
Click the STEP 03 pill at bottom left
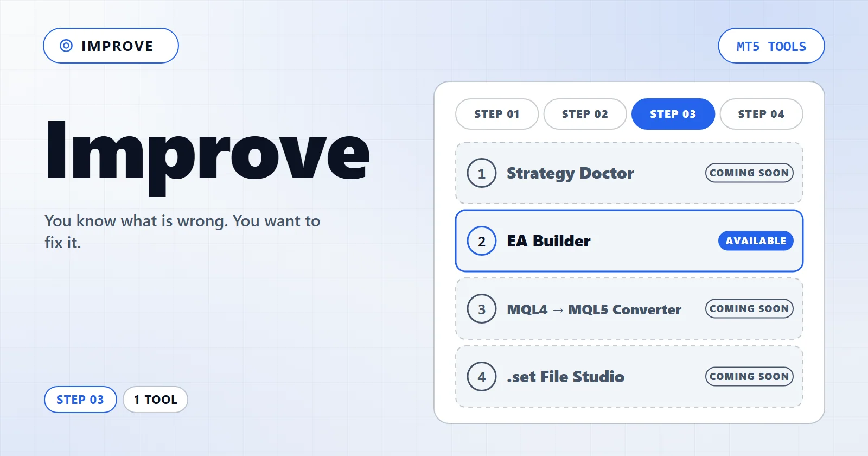[80, 400]
